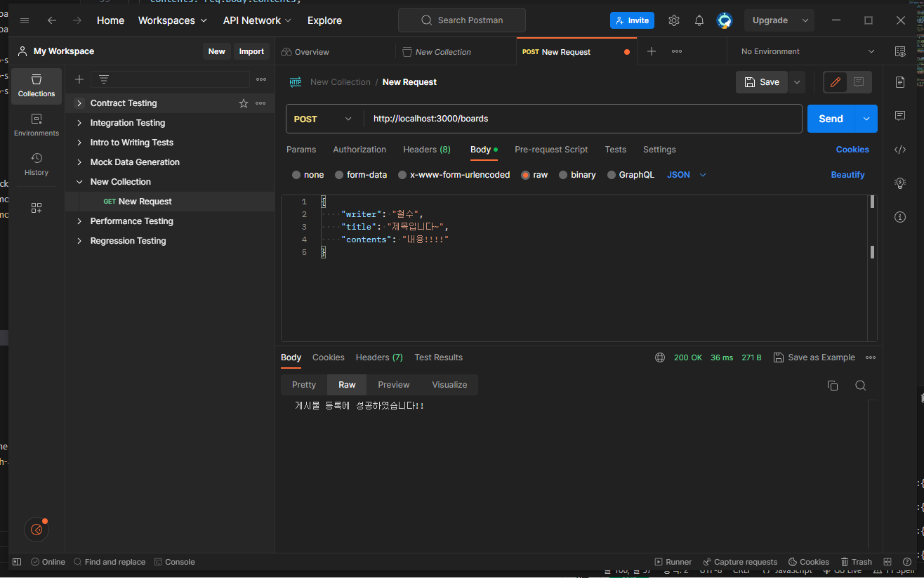This screenshot has width=924, height=578.
Task: Go back with the left arrow
Action: pos(51,20)
